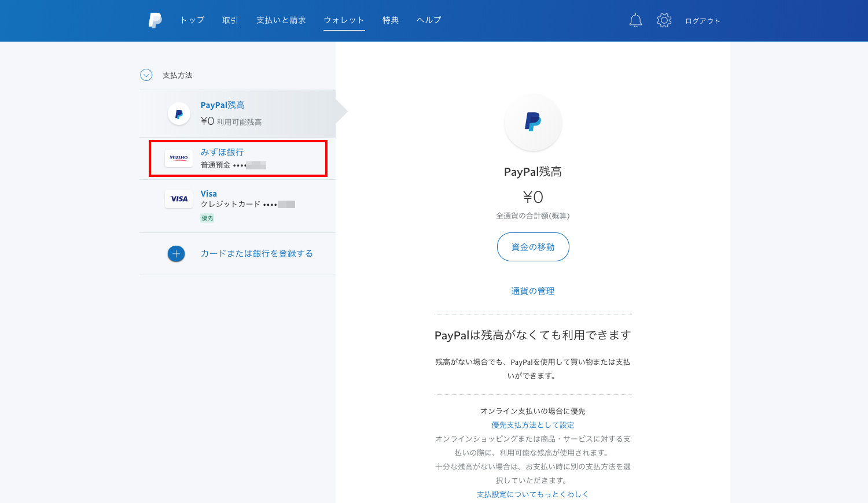Select PayPal残高 in the payment list
Viewport: 868px width, 503px height.
point(238,113)
